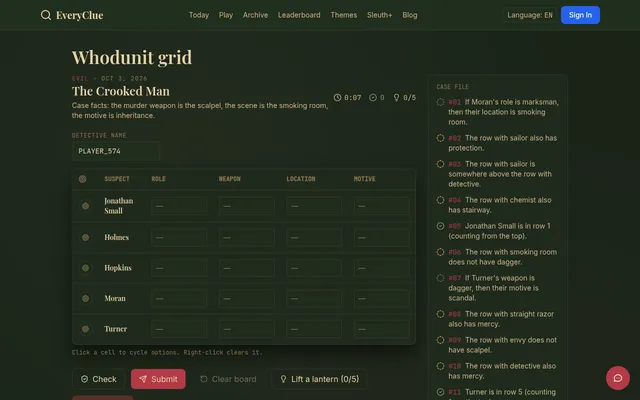
Task: Toggle the Jonathan Small suspect marker
Action: [x=85, y=206]
